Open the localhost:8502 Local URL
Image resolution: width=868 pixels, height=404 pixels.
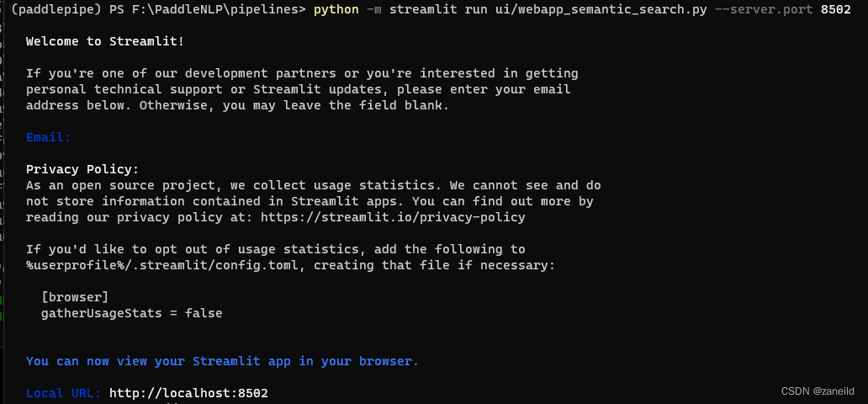188,393
